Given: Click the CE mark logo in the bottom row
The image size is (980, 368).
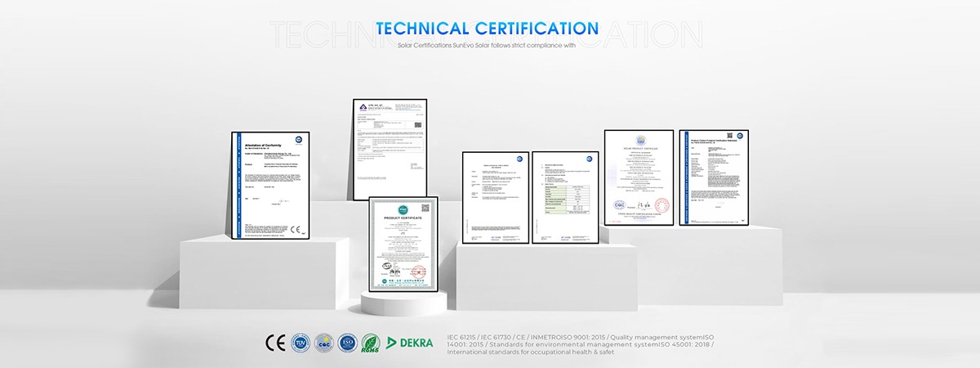Looking at the screenshot, I should point(274,342).
